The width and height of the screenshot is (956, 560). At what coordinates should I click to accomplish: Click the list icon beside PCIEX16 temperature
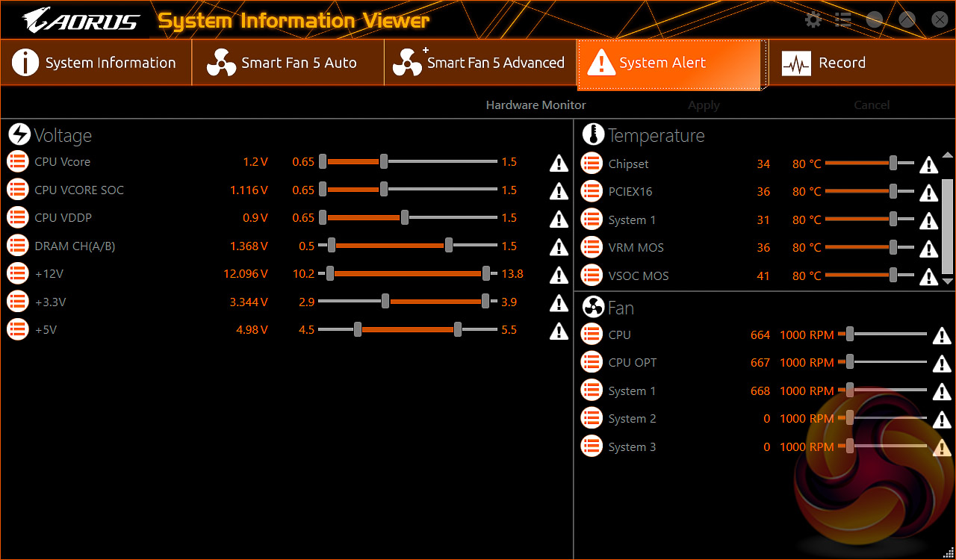[x=592, y=192]
